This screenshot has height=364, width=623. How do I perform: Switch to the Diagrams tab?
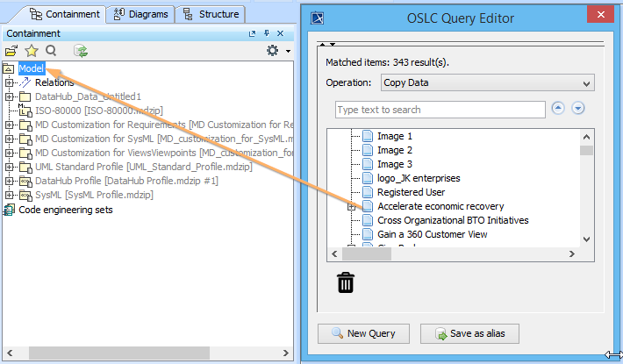click(x=141, y=14)
